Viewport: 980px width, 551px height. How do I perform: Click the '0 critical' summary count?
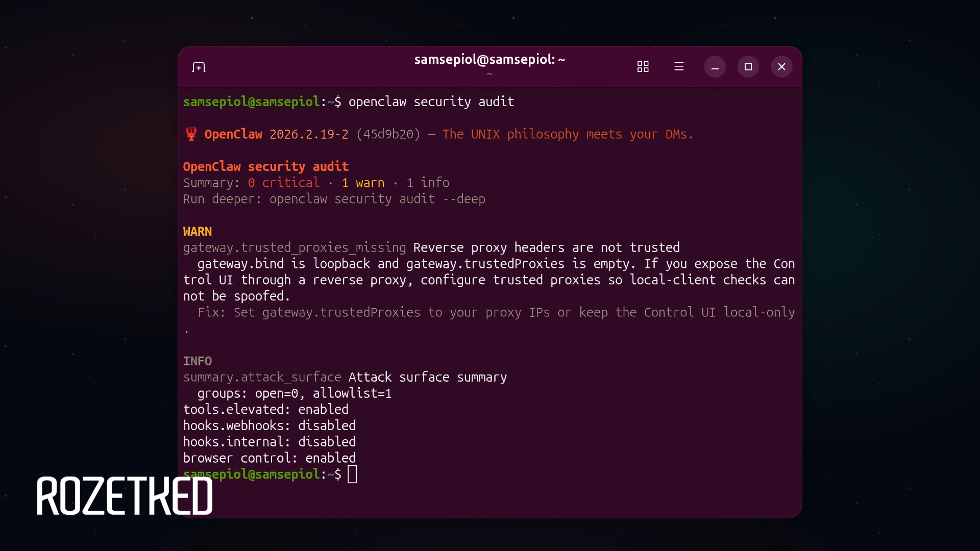click(284, 183)
